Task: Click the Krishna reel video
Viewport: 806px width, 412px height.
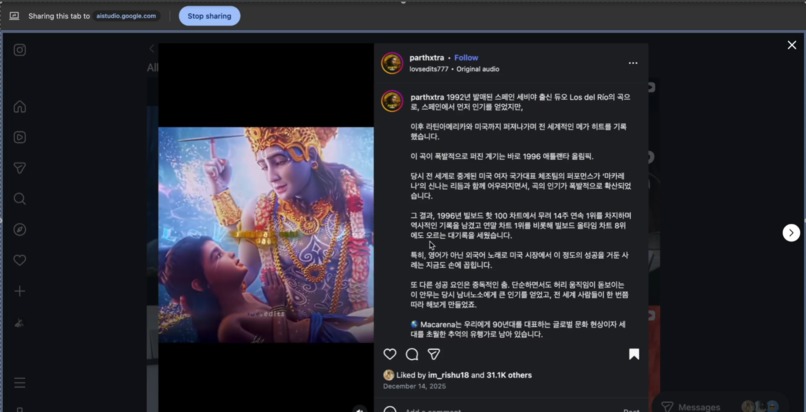Action: [x=266, y=235]
